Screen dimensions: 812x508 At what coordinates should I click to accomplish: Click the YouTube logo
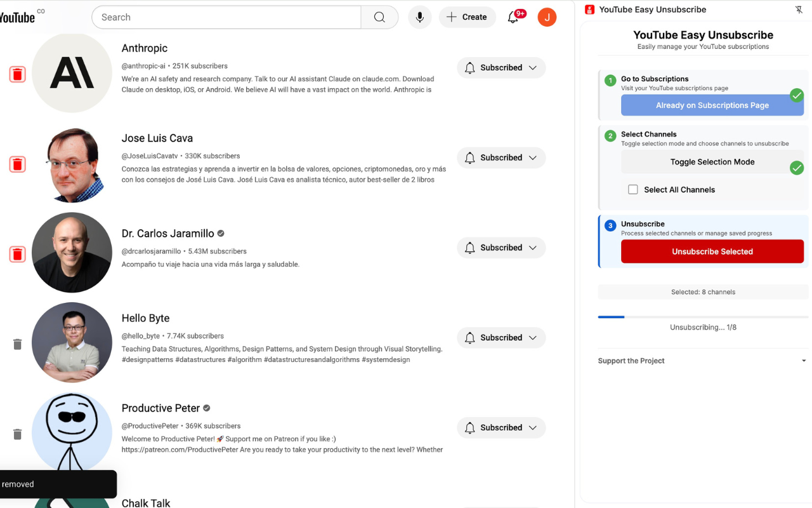pyautogui.click(x=17, y=17)
